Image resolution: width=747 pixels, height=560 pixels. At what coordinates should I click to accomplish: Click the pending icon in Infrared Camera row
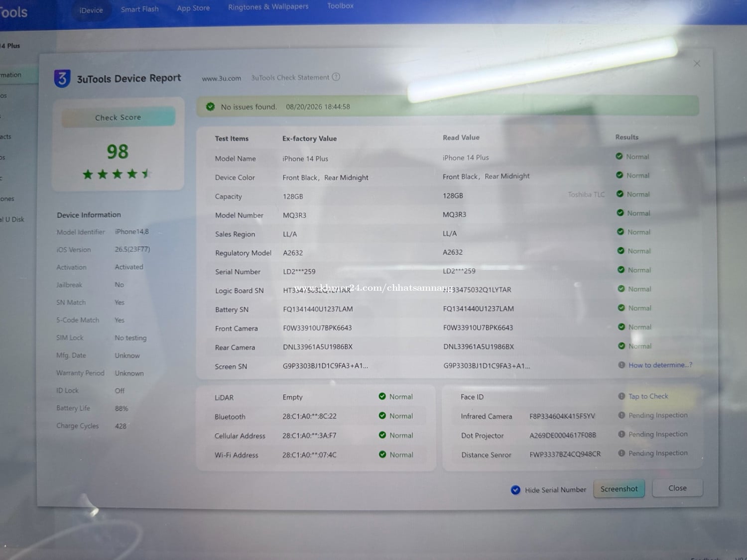click(622, 415)
